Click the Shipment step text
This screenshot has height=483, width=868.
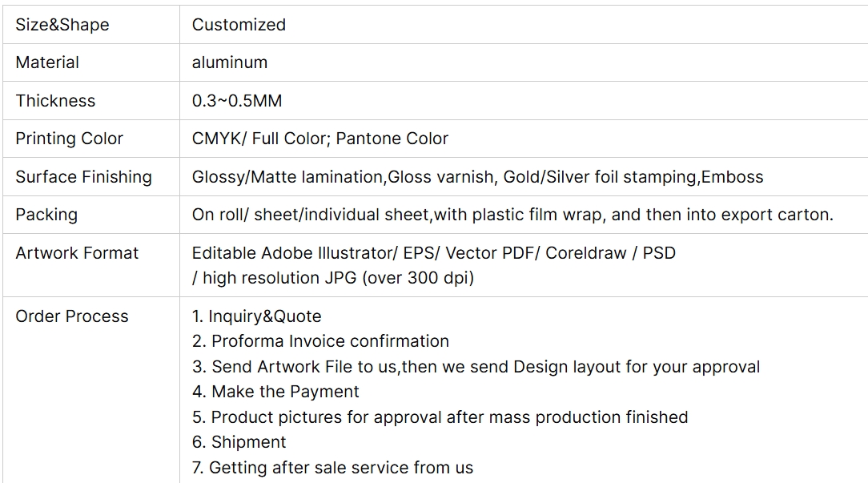point(239,442)
